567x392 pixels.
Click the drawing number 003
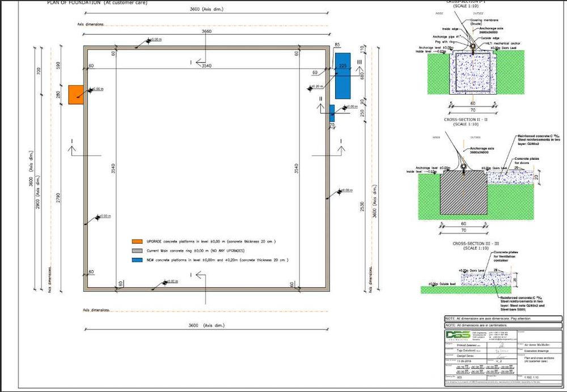click(x=460, y=377)
